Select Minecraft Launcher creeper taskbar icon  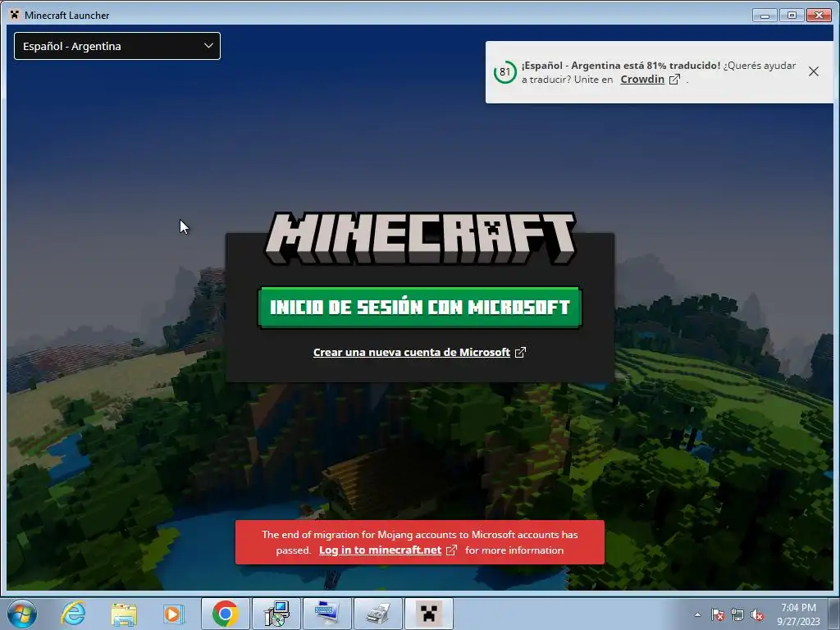429,614
